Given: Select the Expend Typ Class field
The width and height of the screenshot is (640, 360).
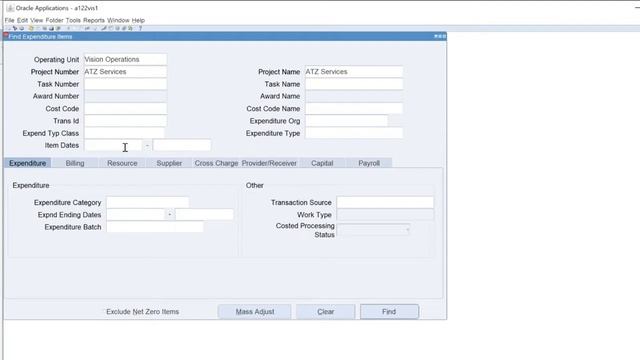Looking at the screenshot, I should click(x=124, y=133).
